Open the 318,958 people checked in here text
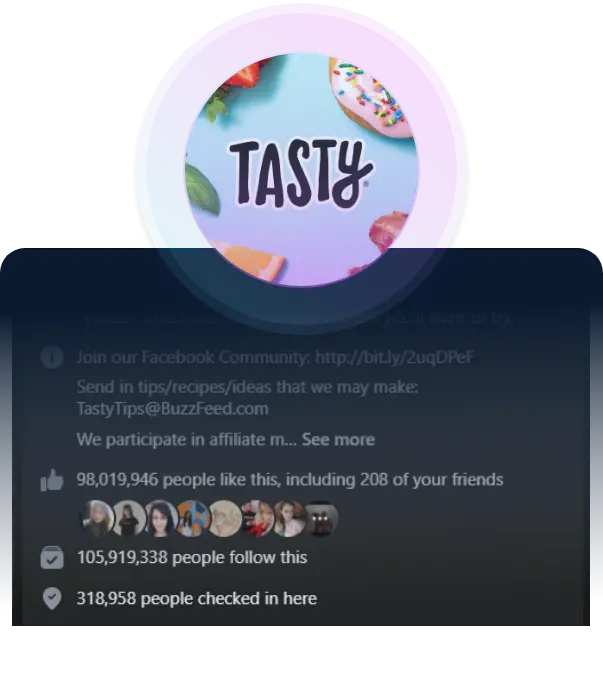 point(197,598)
